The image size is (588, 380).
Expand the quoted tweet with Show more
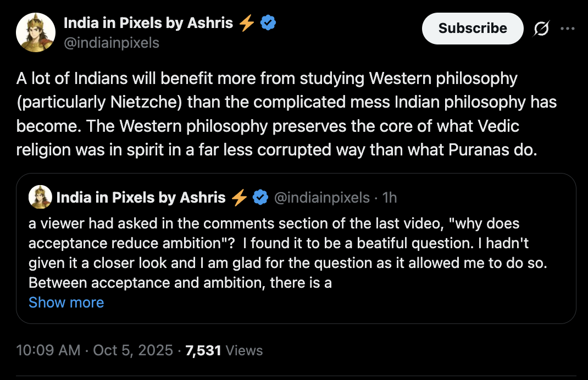tap(66, 303)
